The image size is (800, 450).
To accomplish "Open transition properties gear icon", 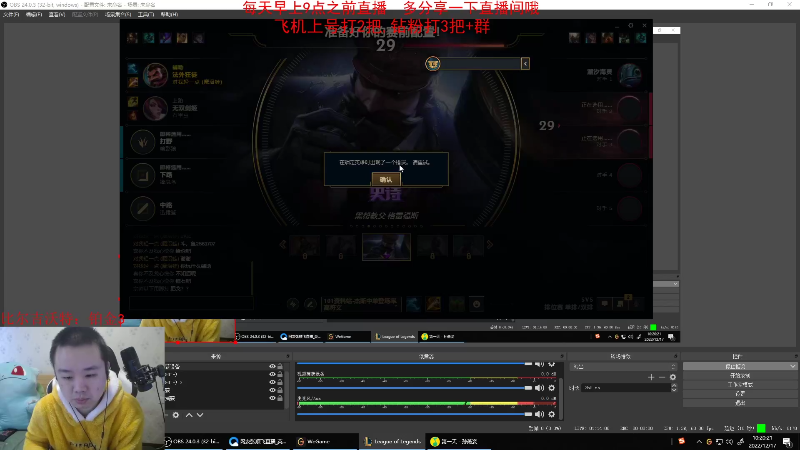I will coord(673,377).
